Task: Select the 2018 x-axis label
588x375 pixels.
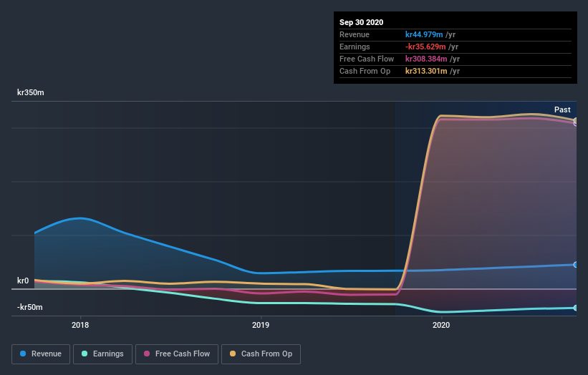Action: tap(80, 325)
